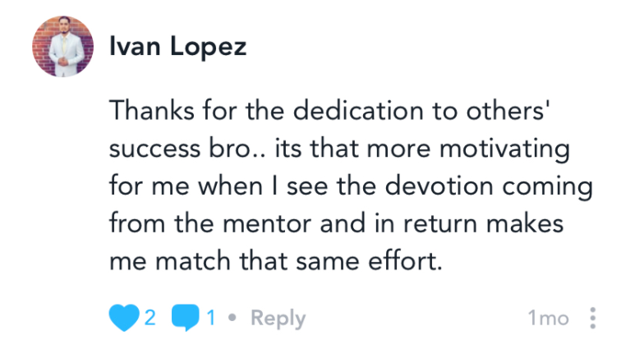Screen dimensions: 644x358
Task: Like the comment with the heart icon
Action: [123, 317]
